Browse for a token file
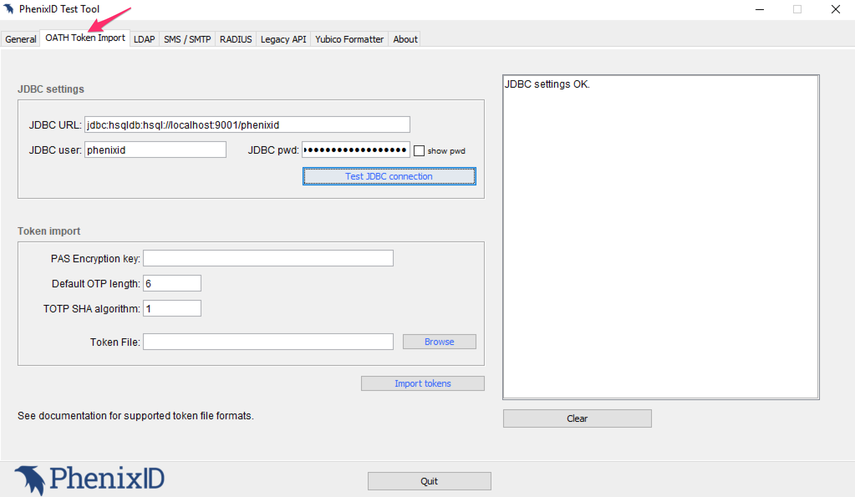855x497 pixels. [x=439, y=342]
